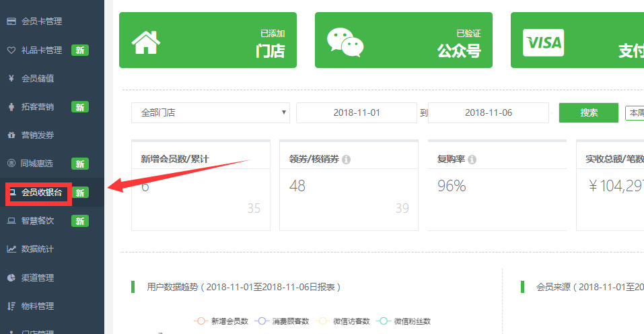Click the 会员来源 report heading

pos(589,287)
